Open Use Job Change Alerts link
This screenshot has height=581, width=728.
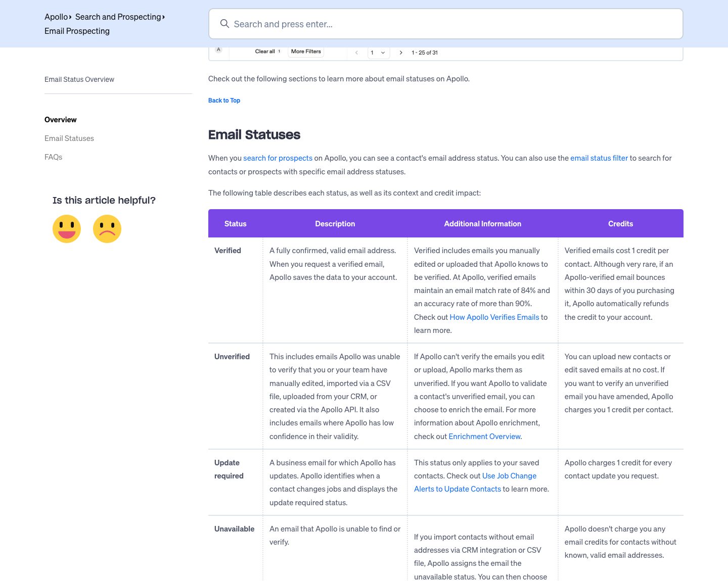(x=475, y=482)
